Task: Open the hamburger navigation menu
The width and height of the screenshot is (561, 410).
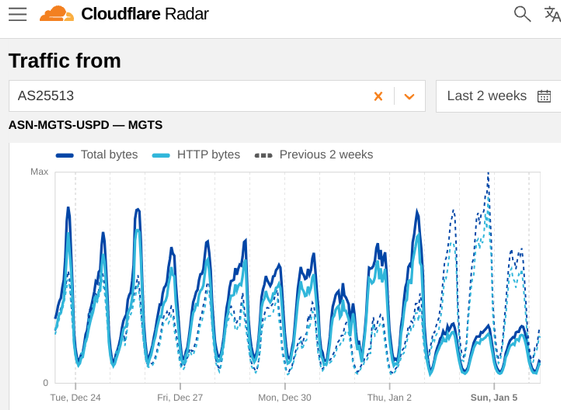Action: [18, 14]
